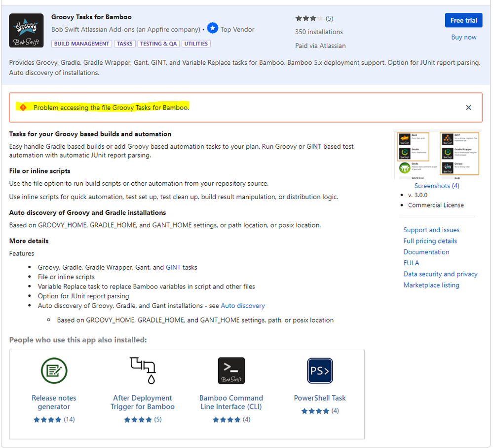Open the Documentation link

pyautogui.click(x=426, y=252)
